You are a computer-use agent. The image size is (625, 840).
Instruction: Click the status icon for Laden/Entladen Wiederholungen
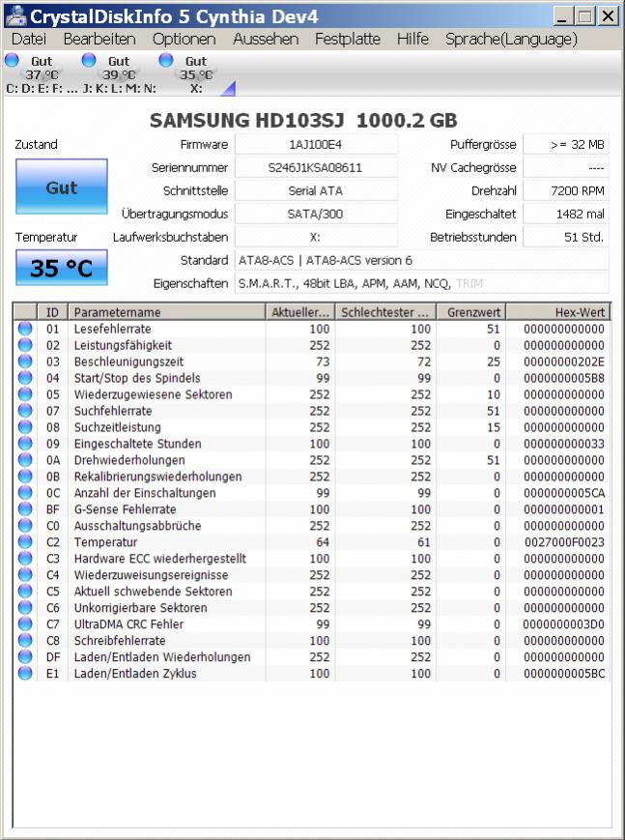[x=25, y=656]
